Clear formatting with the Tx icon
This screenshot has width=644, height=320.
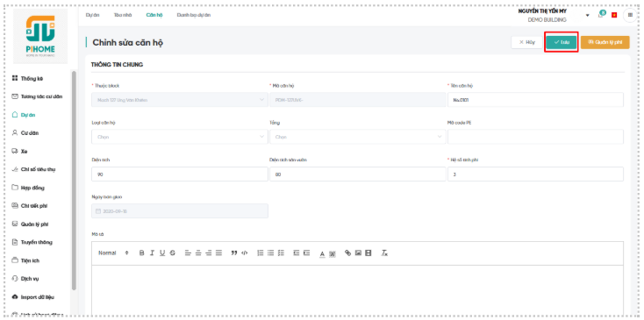[384, 253]
